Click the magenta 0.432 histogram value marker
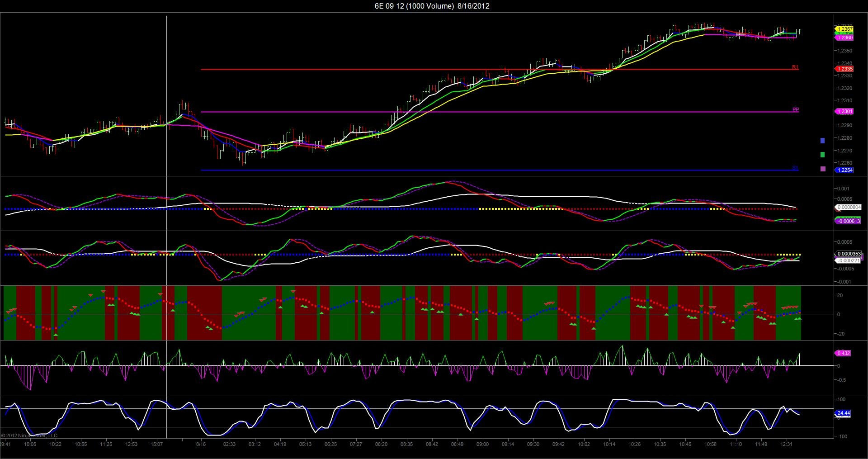The width and height of the screenshot is (868, 459). [x=843, y=353]
